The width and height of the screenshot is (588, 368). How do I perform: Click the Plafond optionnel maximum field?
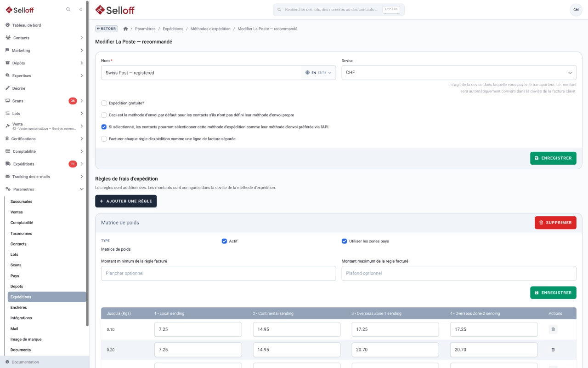[x=459, y=273]
